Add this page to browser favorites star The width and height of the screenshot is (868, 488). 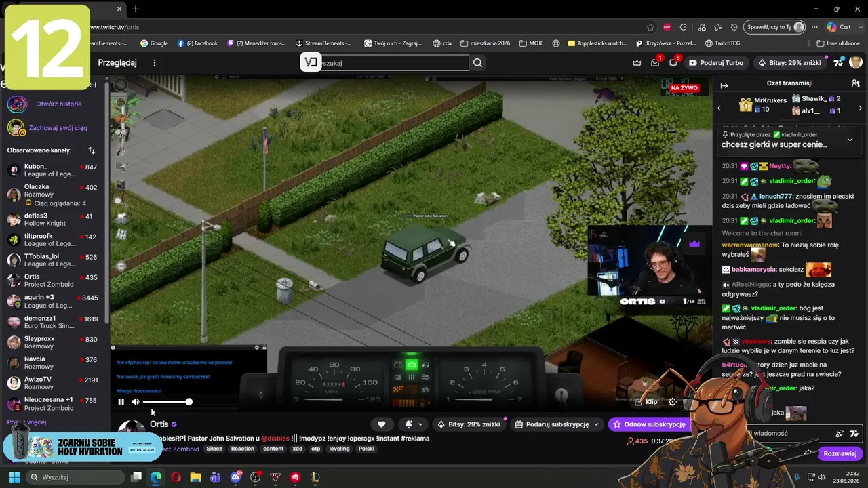coord(650,27)
